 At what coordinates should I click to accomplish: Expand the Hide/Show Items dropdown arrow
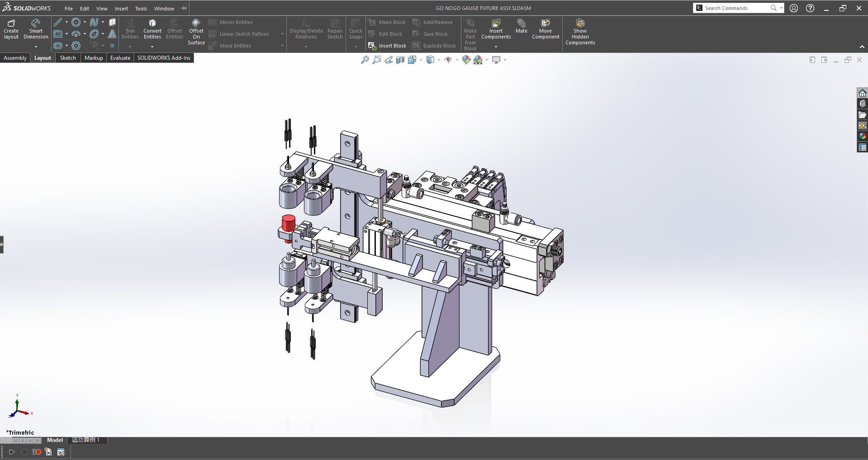(x=457, y=60)
